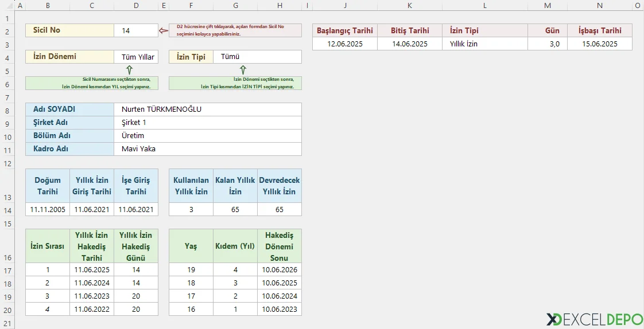Select the Sicil No value cell containing 14
Viewport: 644px width, 329px height.
click(x=135, y=30)
